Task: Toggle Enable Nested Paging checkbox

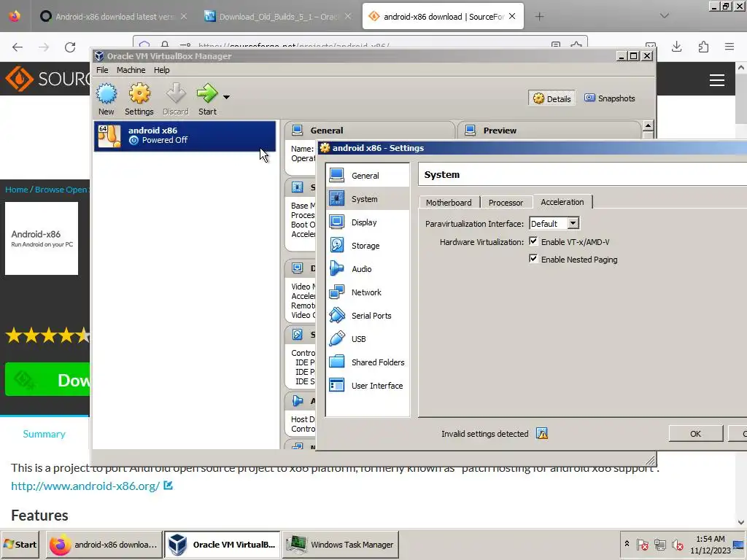Action: pyautogui.click(x=533, y=259)
